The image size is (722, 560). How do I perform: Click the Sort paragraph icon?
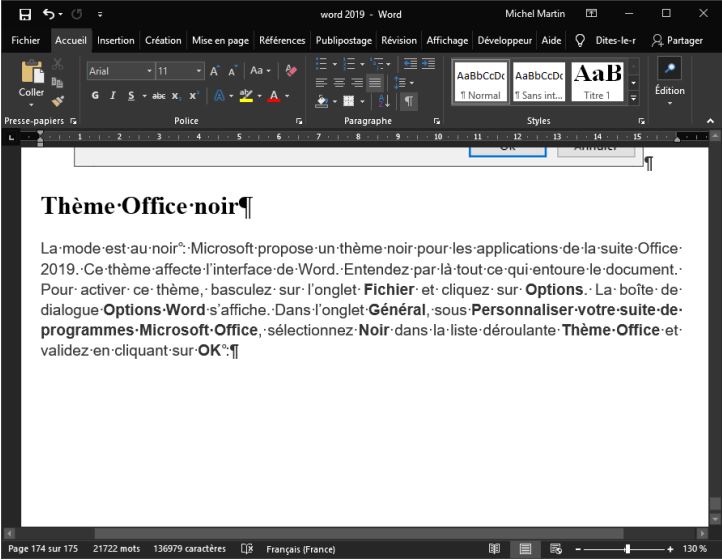(x=386, y=101)
